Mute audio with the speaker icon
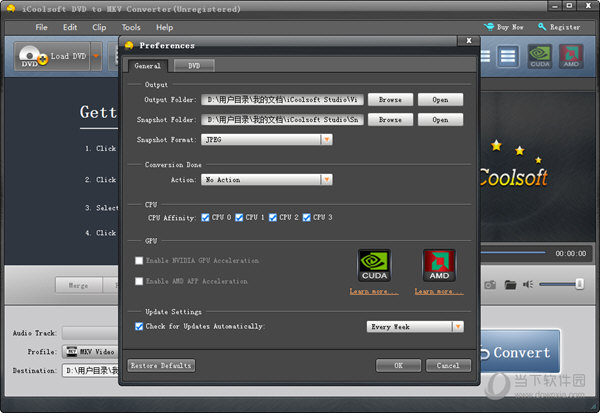Viewport: 600px width, 413px height. click(x=528, y=284)
